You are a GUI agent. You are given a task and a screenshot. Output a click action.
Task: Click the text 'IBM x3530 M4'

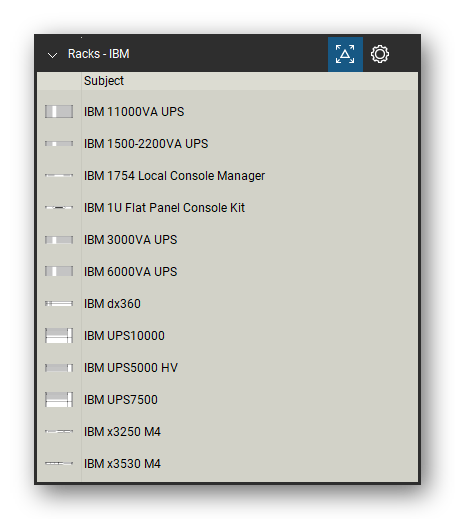coord(122,464)
